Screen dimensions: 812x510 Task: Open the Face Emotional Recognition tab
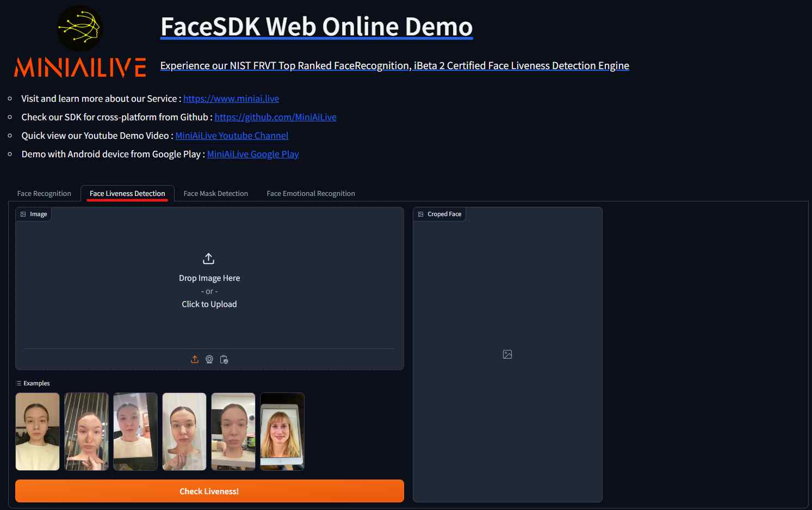point(311,193)
